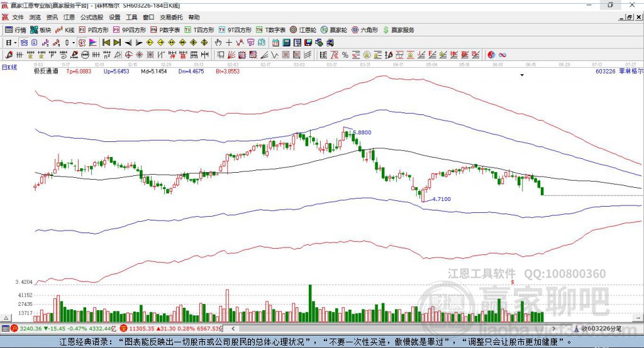
Task: Click the Dn=4.4675 indicator value
Action: pyautogui.click(x=191, y=71)
